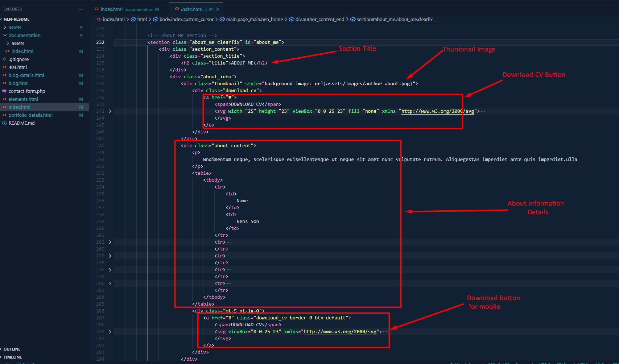Click the elephant icon beside contact-form.php

coord(4,91)
